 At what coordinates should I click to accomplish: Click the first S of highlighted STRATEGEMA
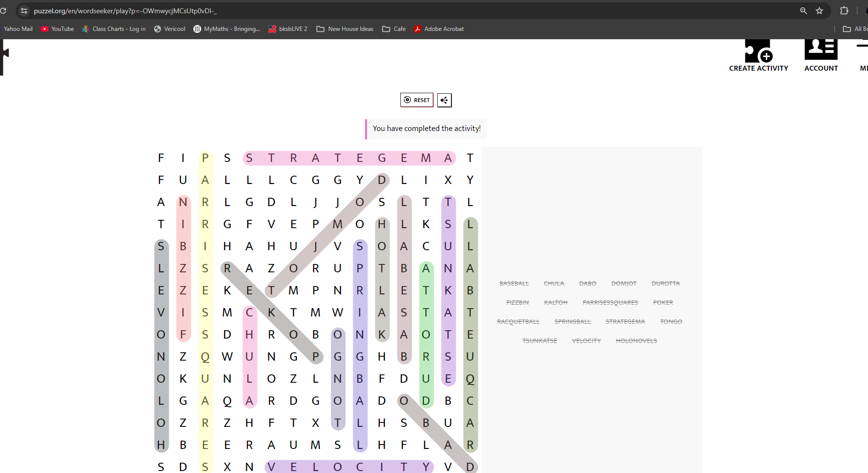tap(249, 158)
